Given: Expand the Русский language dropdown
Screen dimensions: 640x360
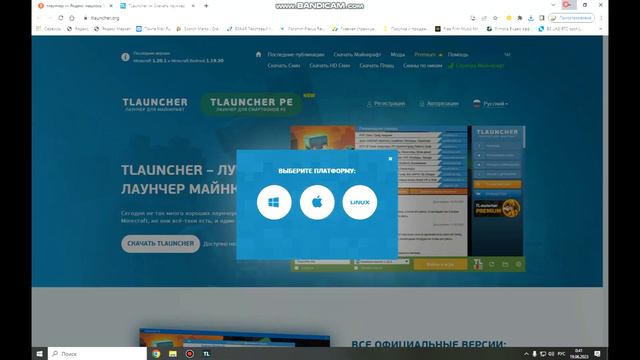Looking at the screenshot, I should (x=491, y=104).
